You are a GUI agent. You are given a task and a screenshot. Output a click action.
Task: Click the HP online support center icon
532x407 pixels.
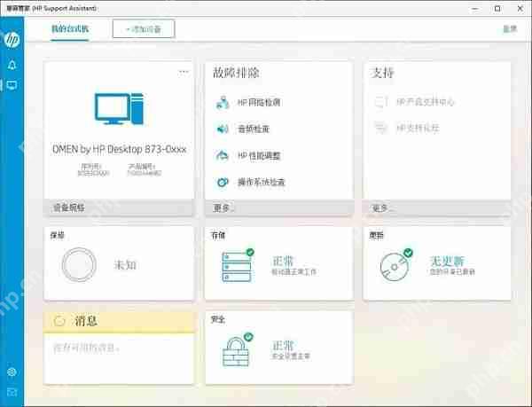[x=380, y=102]
